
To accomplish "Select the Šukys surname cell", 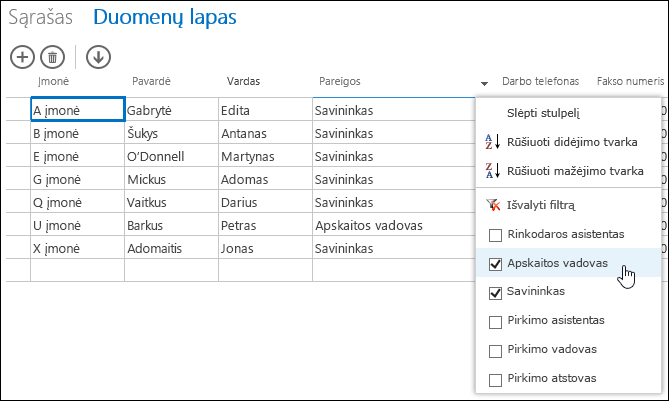I will [x=172, y=132].
